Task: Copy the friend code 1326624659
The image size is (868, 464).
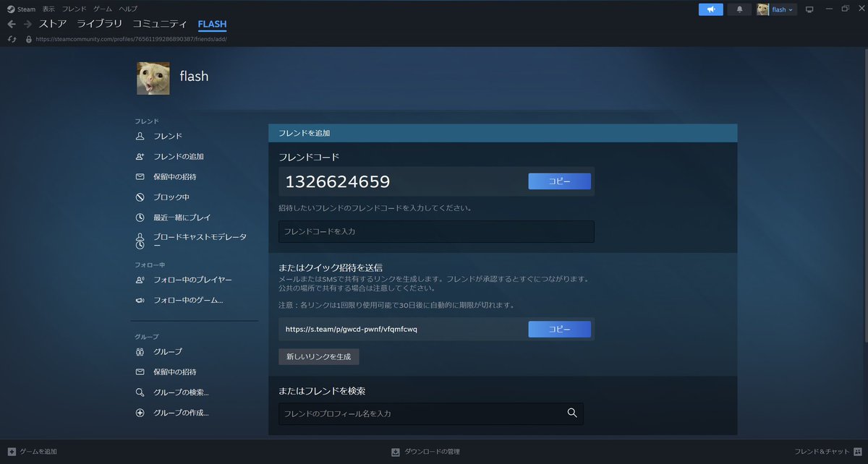Action: [559, 181]
